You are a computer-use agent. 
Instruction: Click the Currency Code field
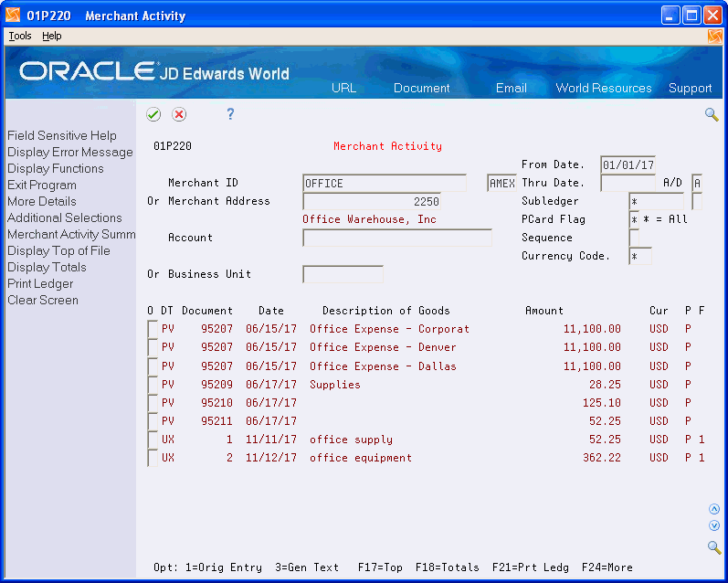(x=640, y=256)
